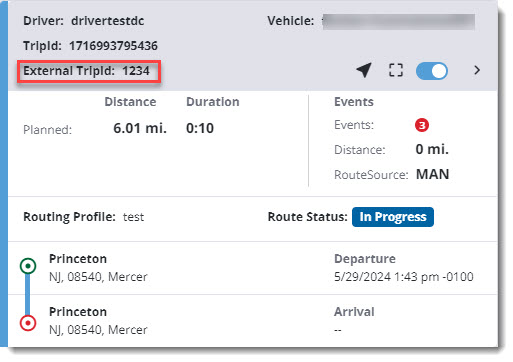The image size is (513, 362).
Task: Open the red events count badge
Action: pos(422,125)
